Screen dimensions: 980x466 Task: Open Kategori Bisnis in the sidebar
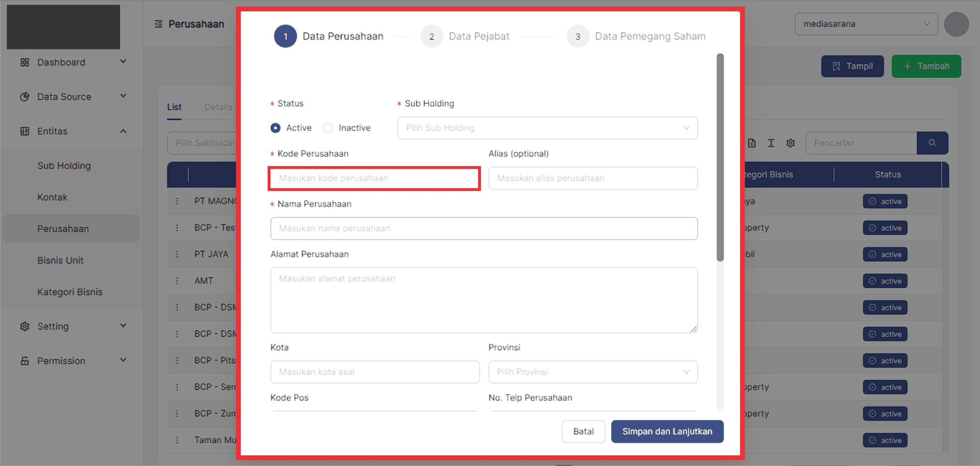70,292
